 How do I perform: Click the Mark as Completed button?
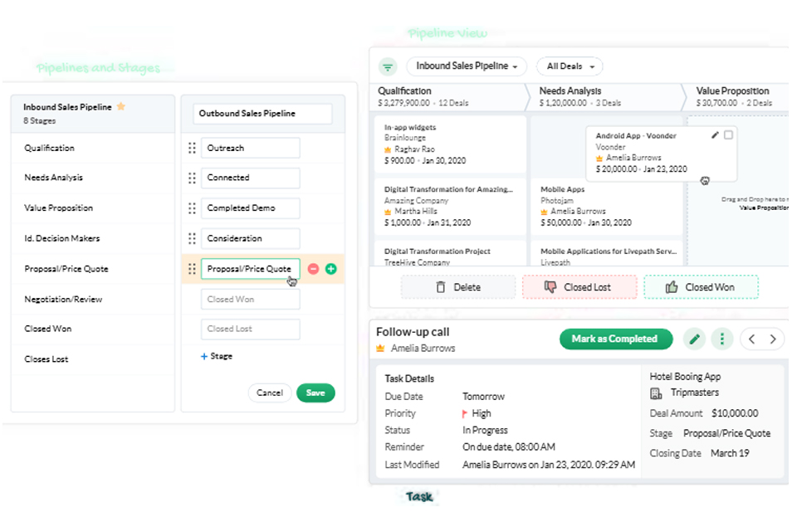[x=616, y=339]
